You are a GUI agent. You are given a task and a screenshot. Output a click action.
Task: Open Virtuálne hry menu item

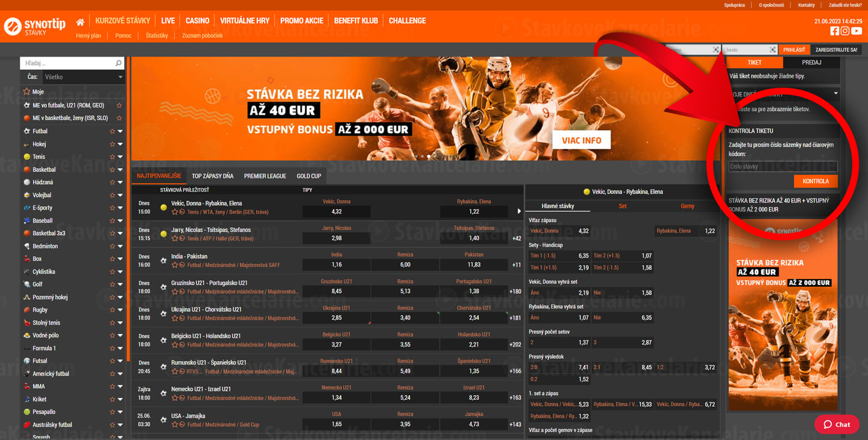245,21
